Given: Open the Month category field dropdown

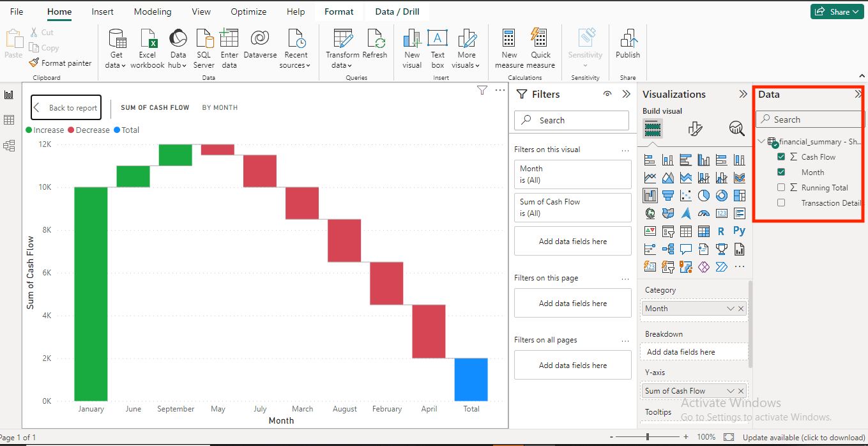Looking at the screenshot, I should pos(731,309).
